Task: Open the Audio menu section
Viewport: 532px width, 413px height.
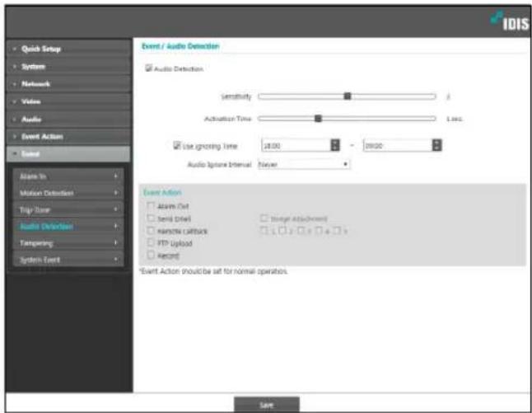Action: click(x=68, y=120)
